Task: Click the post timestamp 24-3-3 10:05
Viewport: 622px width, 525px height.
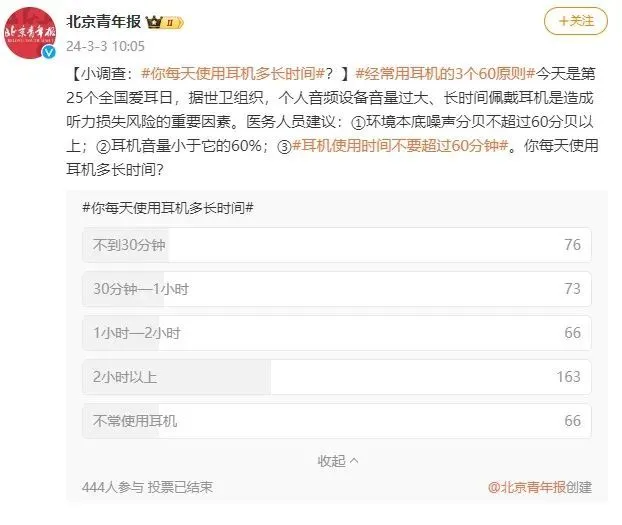Action: (104, 46)
